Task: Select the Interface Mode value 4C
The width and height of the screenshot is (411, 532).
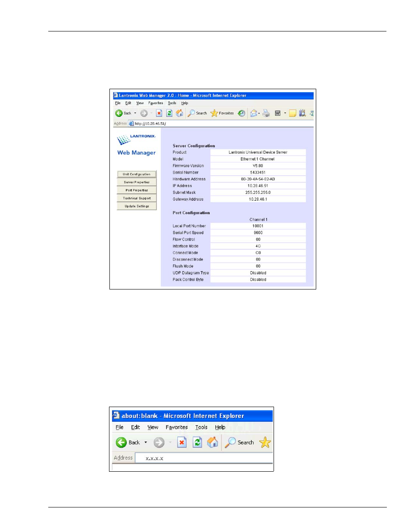Action: (258, 246)
